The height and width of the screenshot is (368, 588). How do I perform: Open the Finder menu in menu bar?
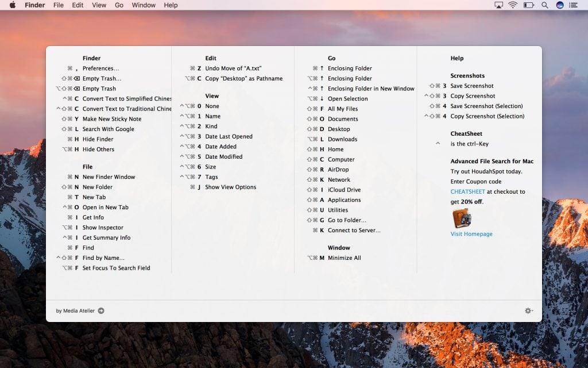(35, 5)
